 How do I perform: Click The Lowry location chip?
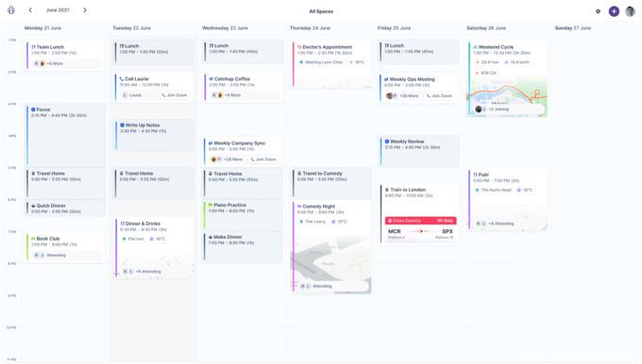pos(313,222)
